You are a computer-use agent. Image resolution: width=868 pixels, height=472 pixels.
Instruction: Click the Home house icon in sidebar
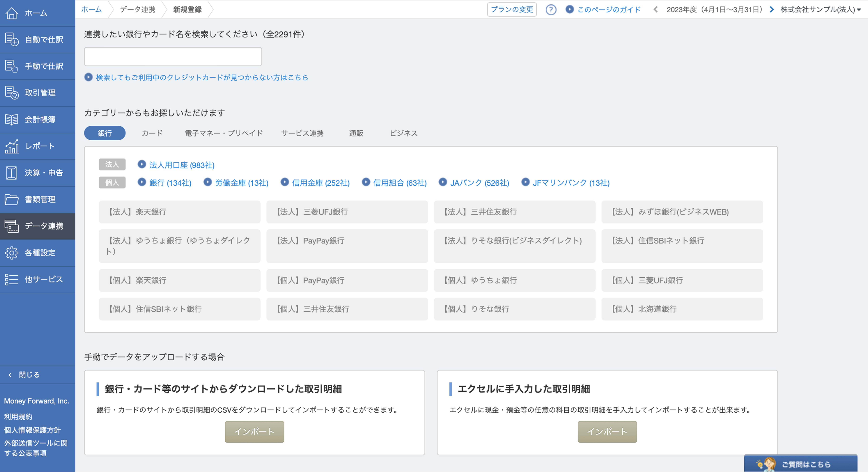(x=12, y=13)
